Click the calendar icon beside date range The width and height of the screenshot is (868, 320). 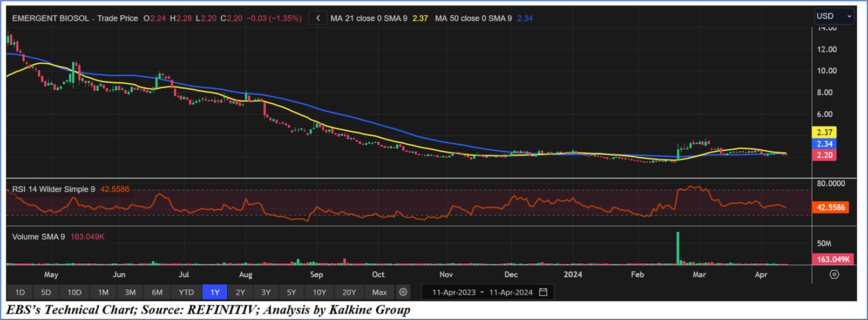click(543, 292)
